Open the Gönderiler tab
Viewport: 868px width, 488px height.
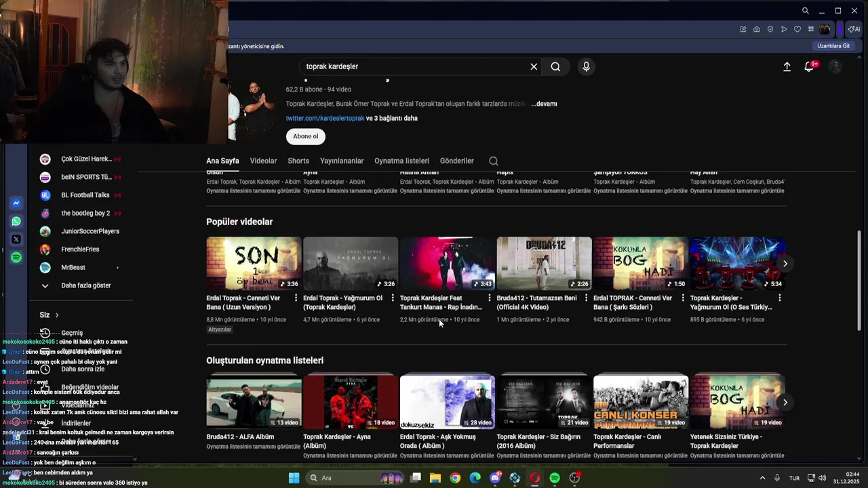pos(457,161)
